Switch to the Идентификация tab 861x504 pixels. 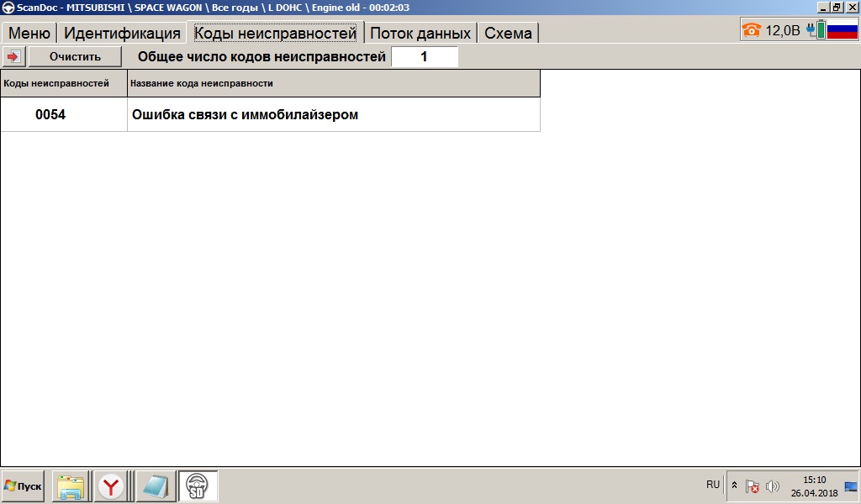[122, 33]
